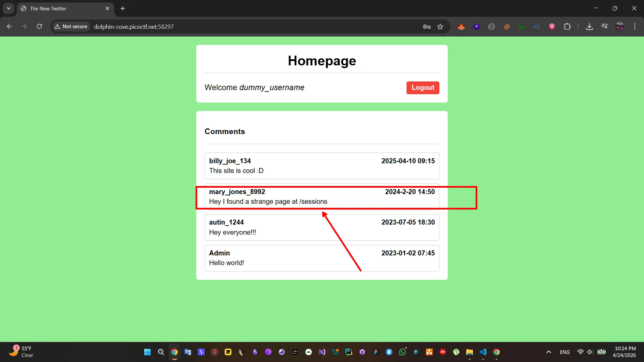The height and width of the screenshot is (362, 644).
Task: Open the Extensions puzzle piece menu
Action: coord(567,26)
